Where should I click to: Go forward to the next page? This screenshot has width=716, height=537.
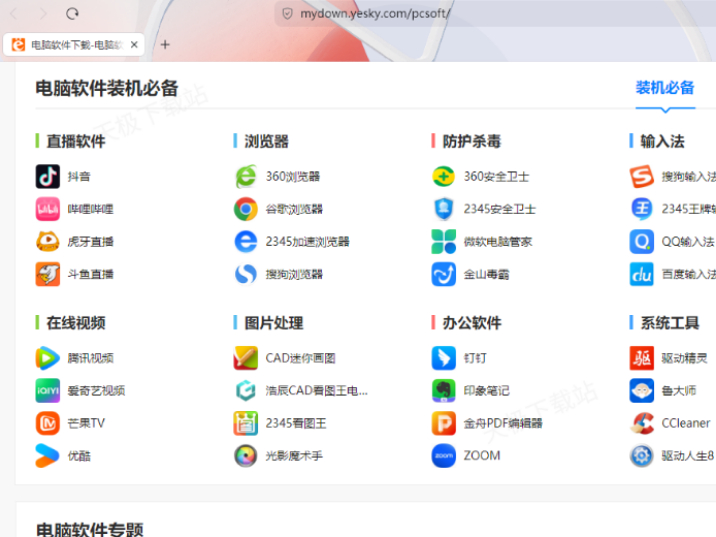point(43,14)
